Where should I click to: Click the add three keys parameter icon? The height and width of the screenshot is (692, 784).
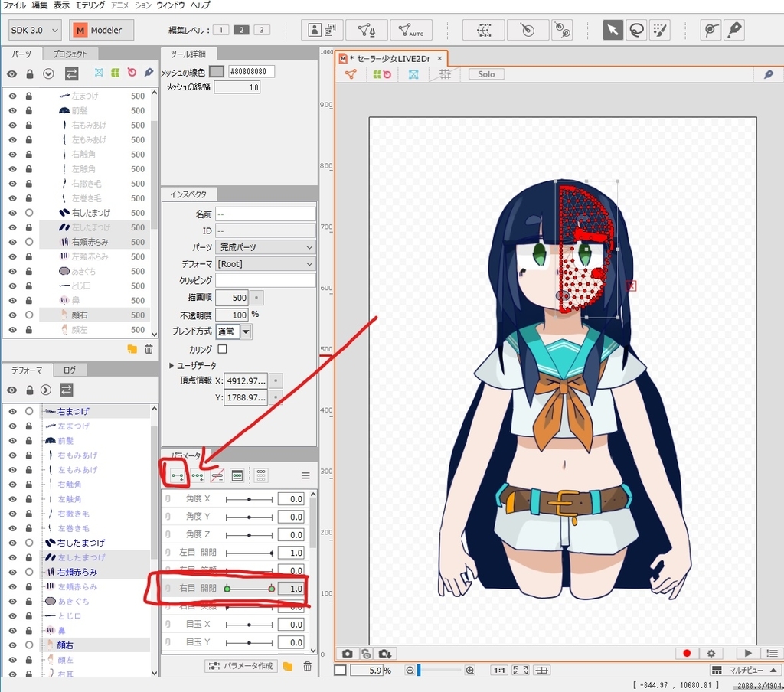(198, 475)
